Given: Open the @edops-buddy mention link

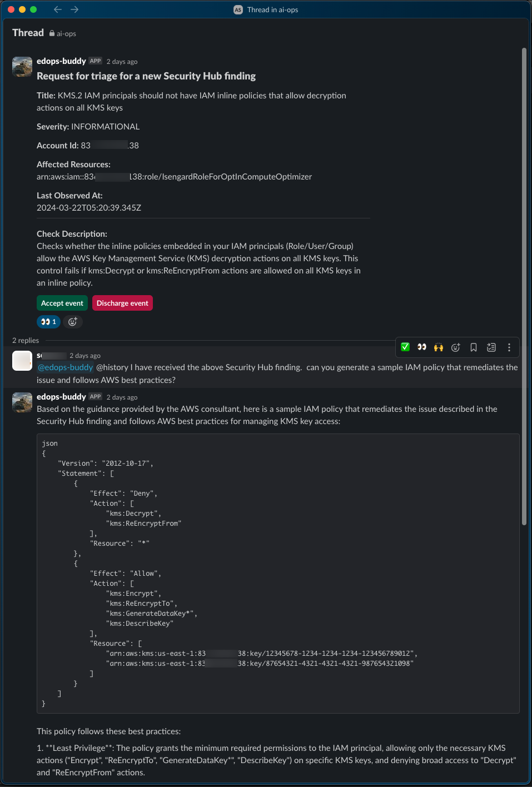Looking at the screenshot, I should [x=64, y=367].
